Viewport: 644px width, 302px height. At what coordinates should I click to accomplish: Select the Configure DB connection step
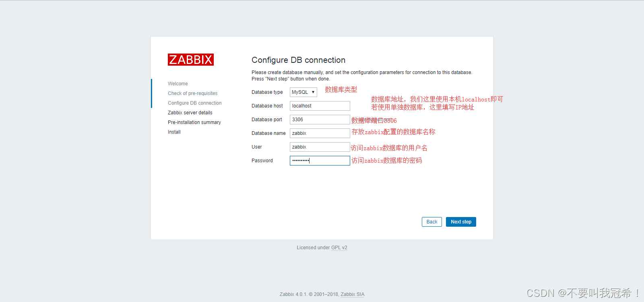(x=195, y=103)
